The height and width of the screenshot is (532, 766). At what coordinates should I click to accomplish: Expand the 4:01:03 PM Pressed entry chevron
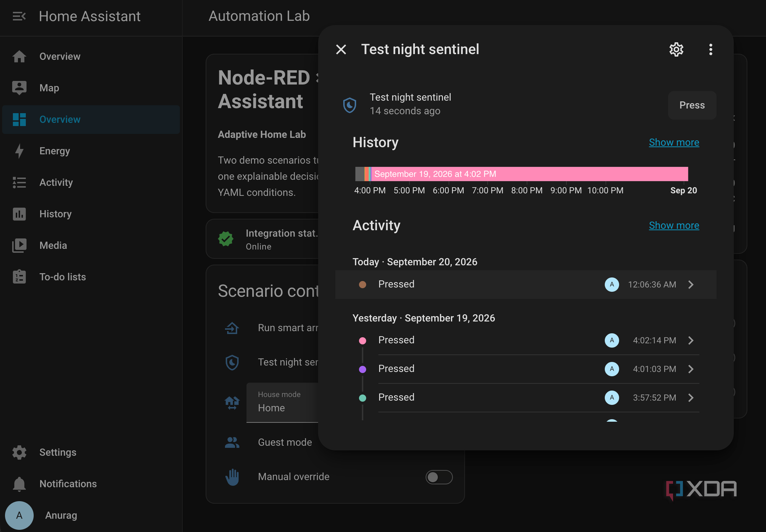tap(691, 369)
